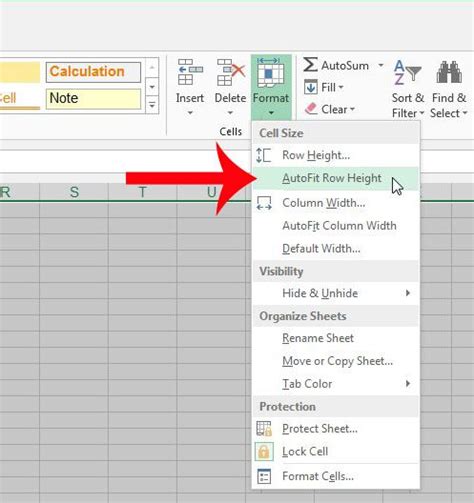Open the AutoSum dropdown arrow
This screenshot has height=503, width=474.
[380, 65]
